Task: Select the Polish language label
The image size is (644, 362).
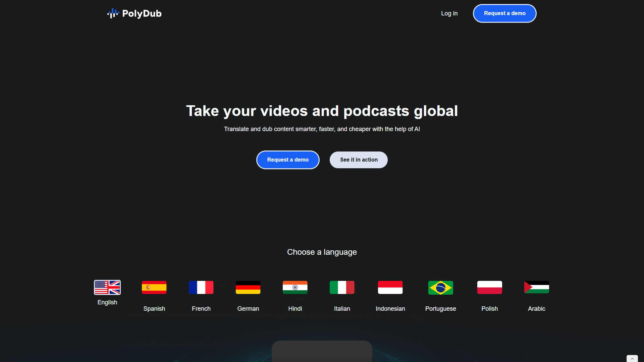Action: (x=490, y=309)
